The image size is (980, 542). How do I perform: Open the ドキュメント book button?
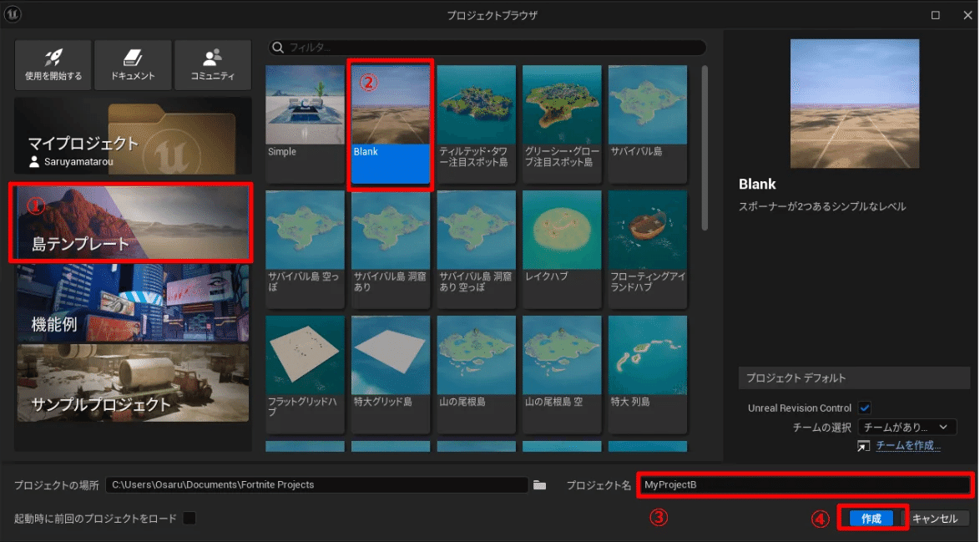pos(133,65)
